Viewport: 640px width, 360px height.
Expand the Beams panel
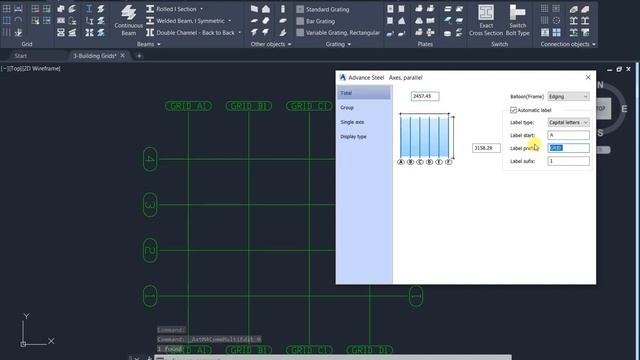149,44
